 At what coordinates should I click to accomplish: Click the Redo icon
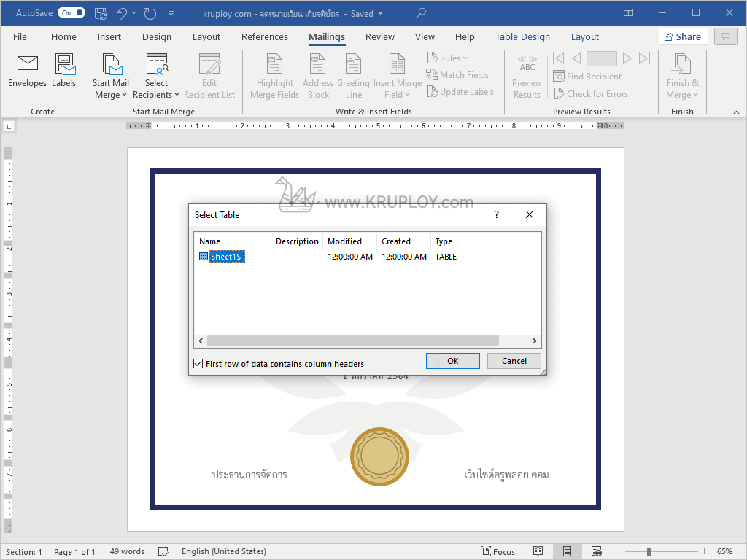[150, 13]
